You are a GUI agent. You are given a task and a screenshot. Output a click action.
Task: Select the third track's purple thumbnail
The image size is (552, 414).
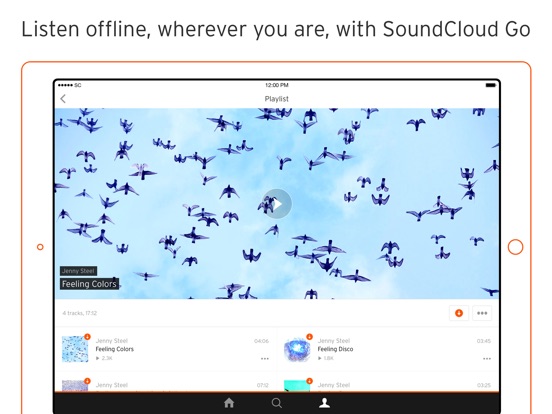(x=75, y=385)
